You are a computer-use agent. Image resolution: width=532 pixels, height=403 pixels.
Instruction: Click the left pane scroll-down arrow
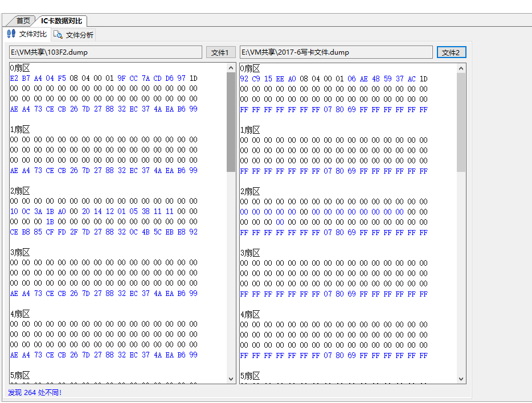click(231, 379)
